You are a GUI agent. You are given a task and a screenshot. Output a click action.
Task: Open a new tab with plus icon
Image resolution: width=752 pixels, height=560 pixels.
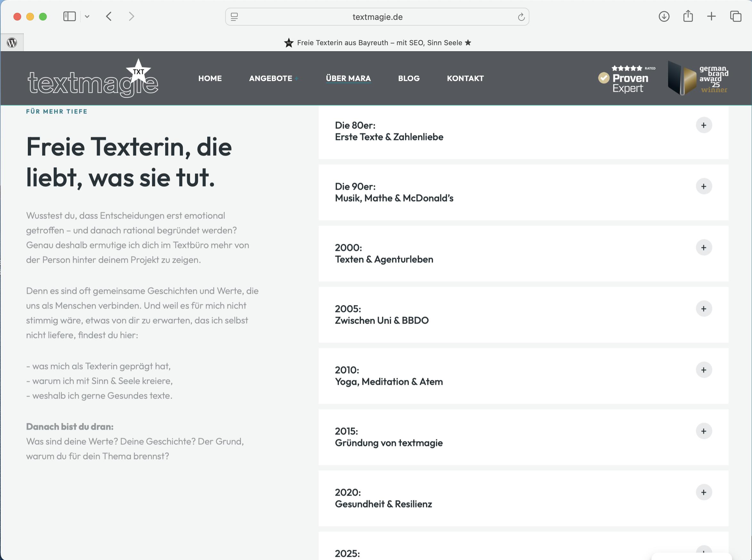(711, 16)
